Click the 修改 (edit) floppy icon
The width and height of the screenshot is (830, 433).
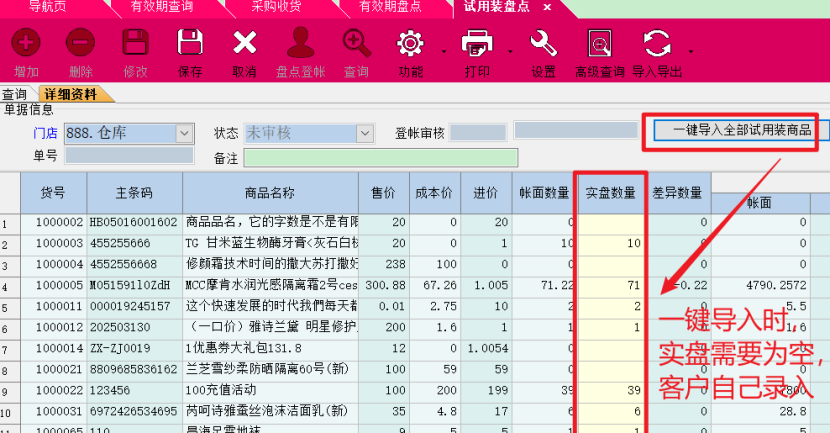(x=136, y=42)
